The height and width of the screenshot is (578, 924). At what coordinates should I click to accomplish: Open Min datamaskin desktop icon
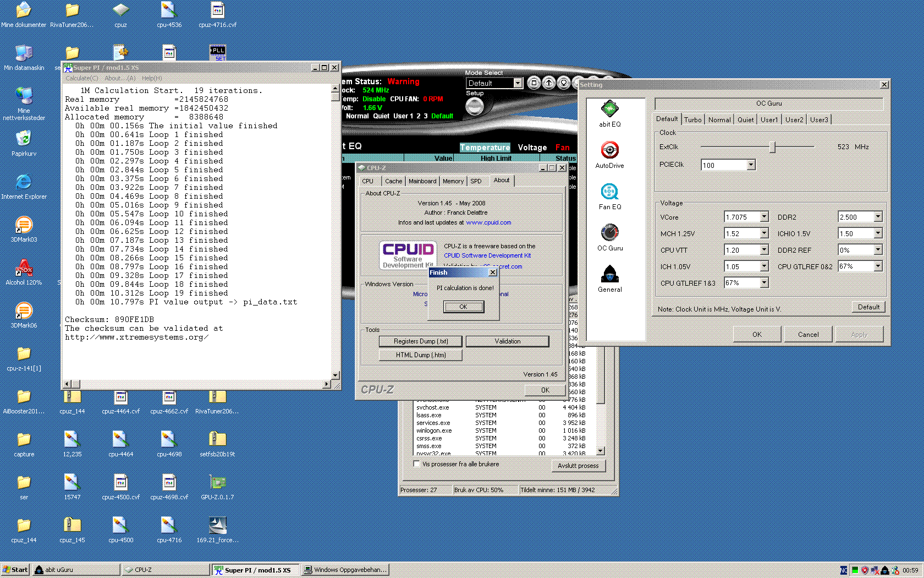tap(24, 58)
